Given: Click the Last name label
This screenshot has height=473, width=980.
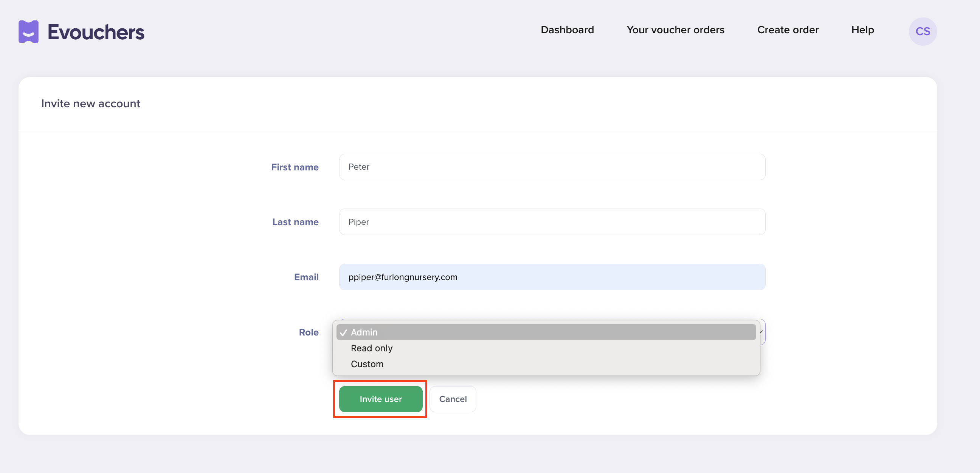Looking at the screenshot, I should coord(295,222).
